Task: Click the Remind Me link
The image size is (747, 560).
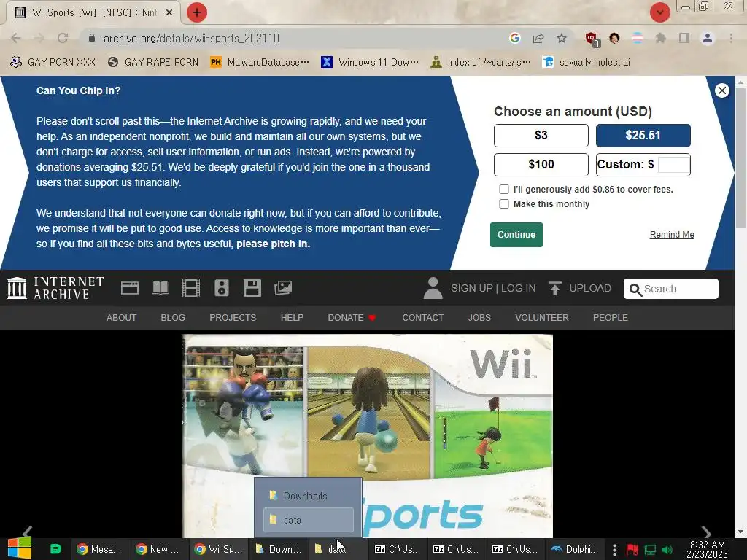Action: tap(672, 235)
